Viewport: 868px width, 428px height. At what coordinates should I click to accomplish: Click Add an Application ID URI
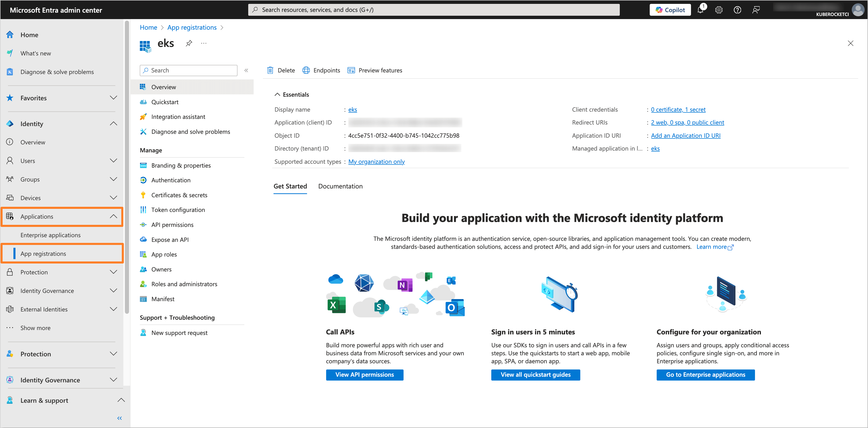686,135
